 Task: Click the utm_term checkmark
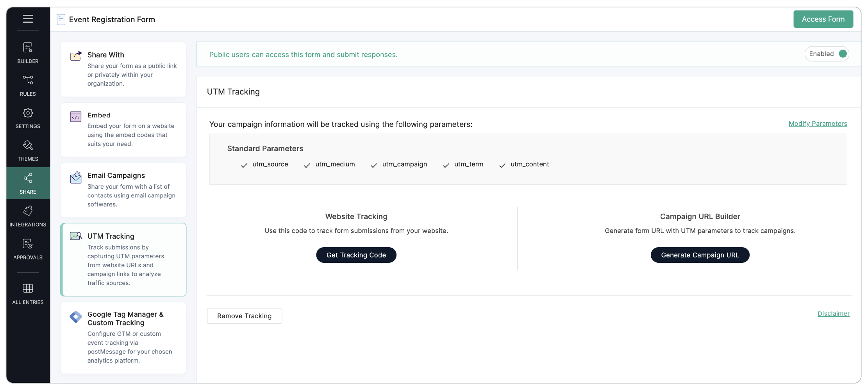pyautogui.click(x=446, y=166)
